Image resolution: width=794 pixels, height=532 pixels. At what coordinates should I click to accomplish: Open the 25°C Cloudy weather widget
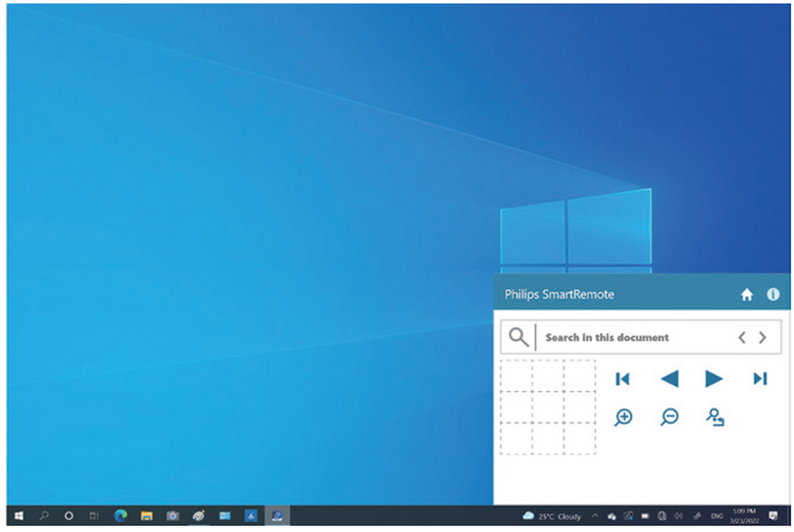pyautogui.click(x=552, y=516)
